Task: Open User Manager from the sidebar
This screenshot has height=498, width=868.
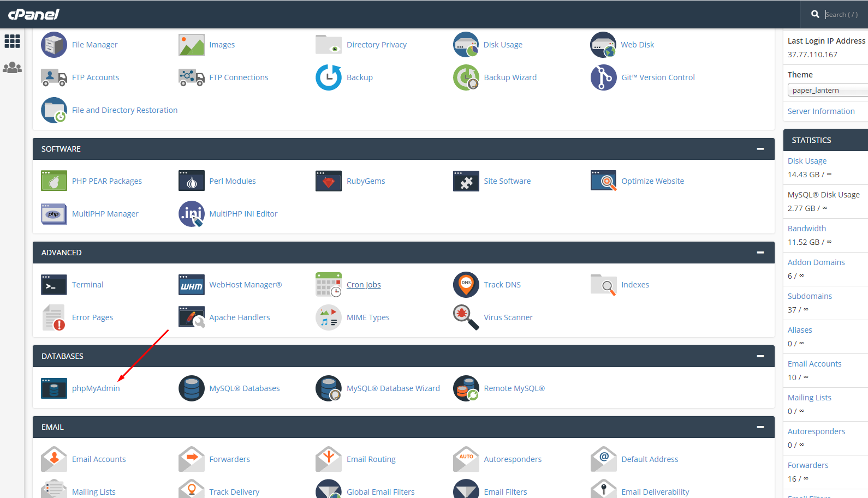Action: 12,68
